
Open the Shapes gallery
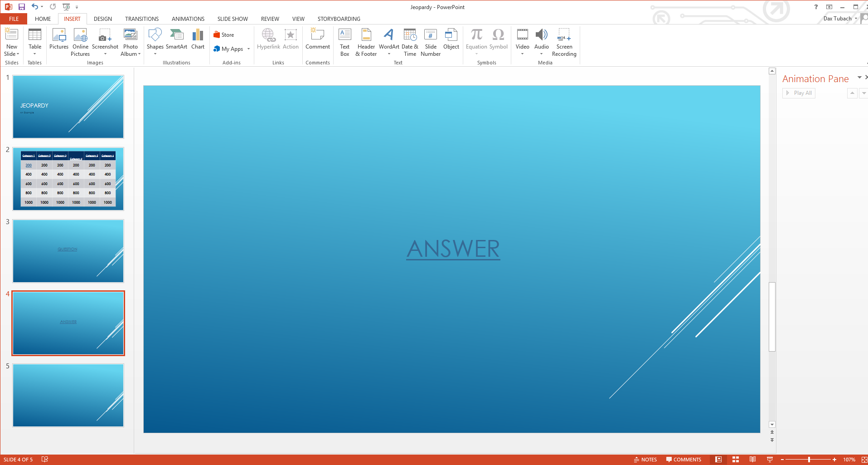155,42
